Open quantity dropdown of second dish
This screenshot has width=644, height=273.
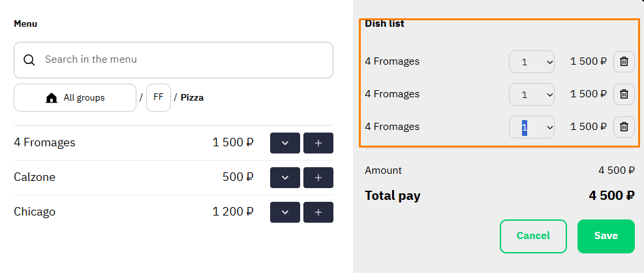point(532,94)
